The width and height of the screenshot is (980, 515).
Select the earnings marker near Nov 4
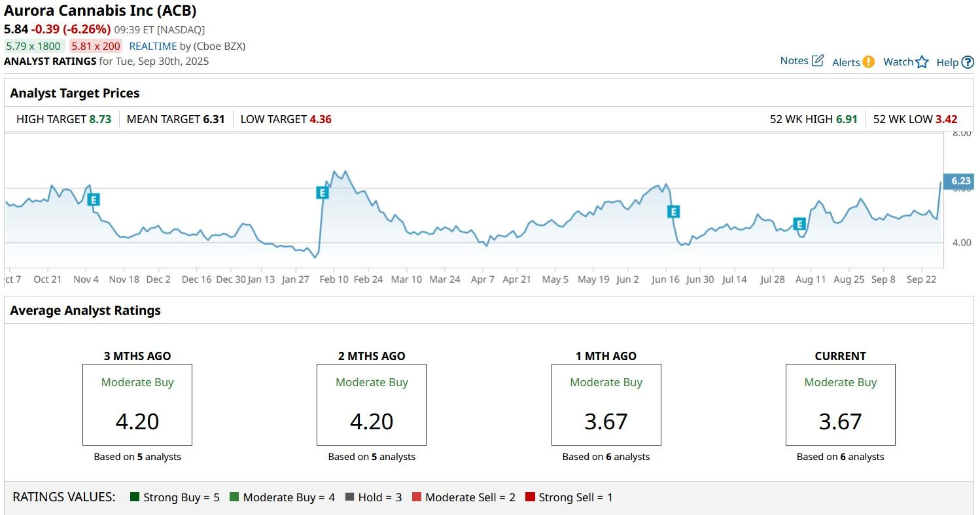click(x=94, y=200)
